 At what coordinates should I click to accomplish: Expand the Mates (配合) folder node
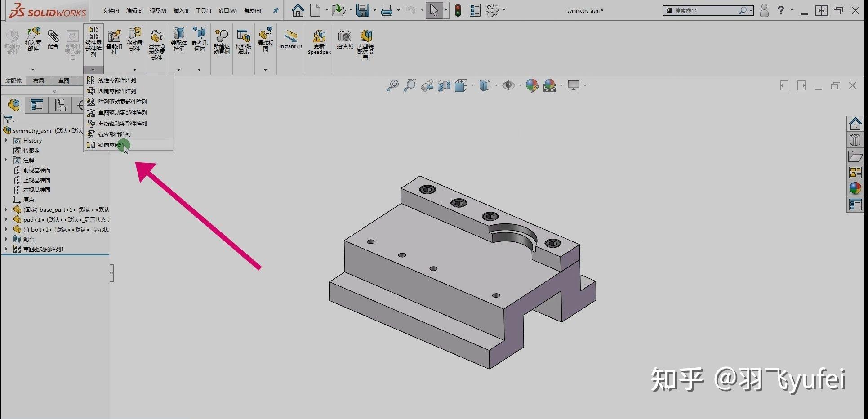click(x=6, y=239)
